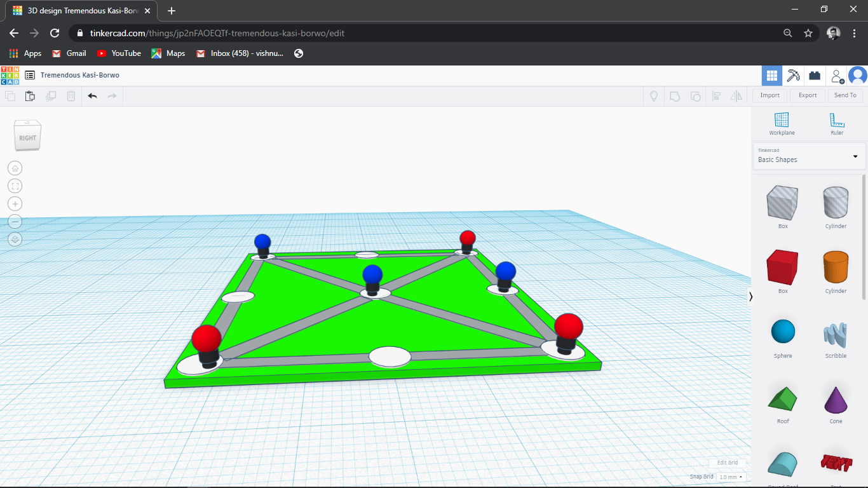Open the Blocks pickaxe mode
The height and width of the screenshot is (488, 868).
click(793, 76)
